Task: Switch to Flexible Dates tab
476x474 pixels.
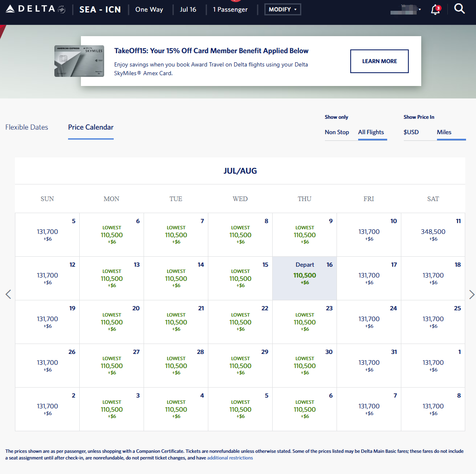Action: pyautogui.click(x=27, y=127)
